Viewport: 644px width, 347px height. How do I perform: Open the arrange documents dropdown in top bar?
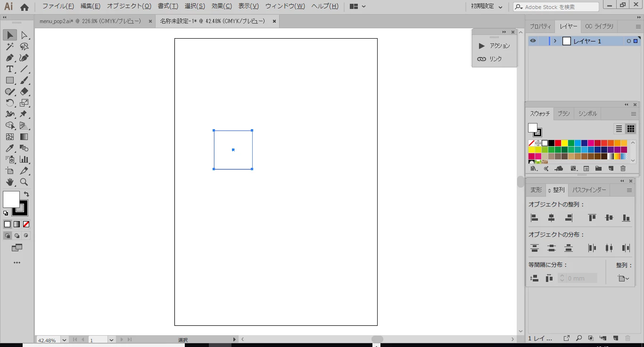(358, 7)
